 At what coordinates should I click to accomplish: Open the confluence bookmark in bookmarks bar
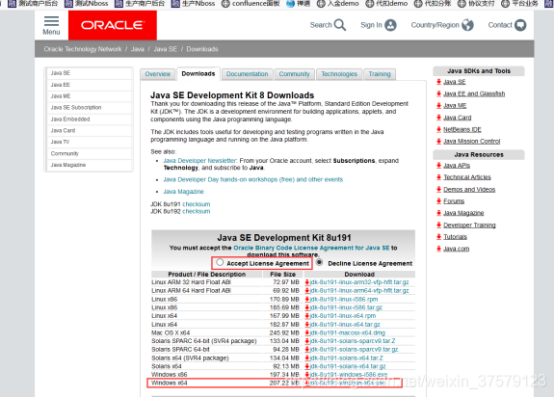point(250,4)
